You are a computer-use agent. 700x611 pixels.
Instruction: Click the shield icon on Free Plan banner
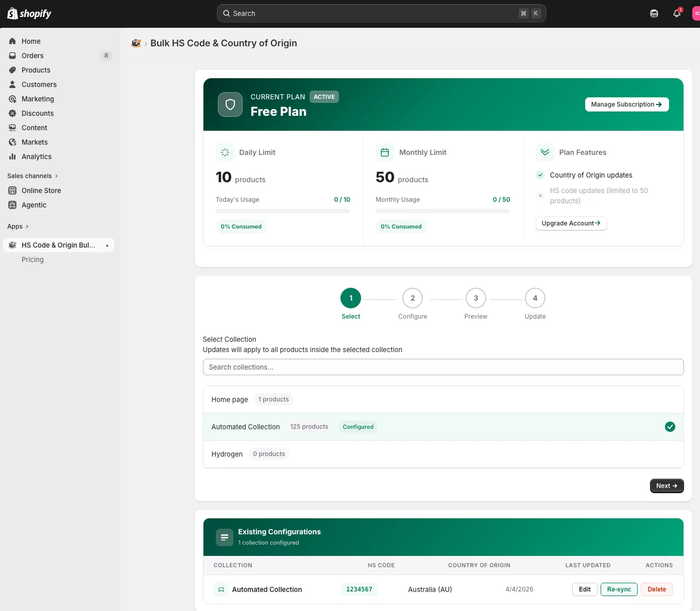coord(230,104)
